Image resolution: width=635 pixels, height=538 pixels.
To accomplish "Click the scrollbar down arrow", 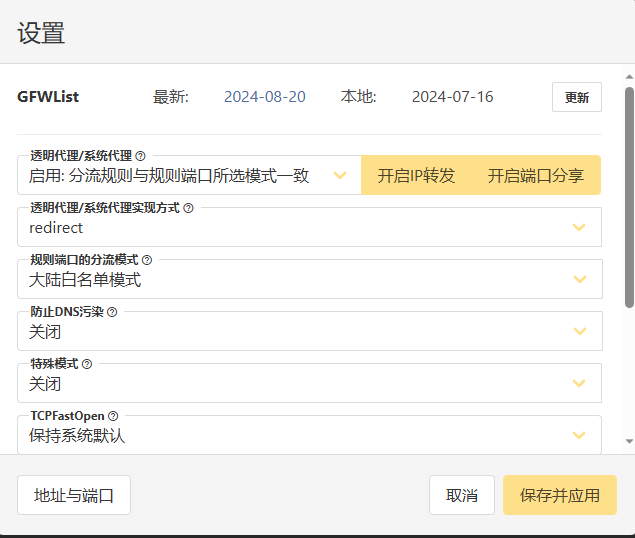I will point(629,441).
